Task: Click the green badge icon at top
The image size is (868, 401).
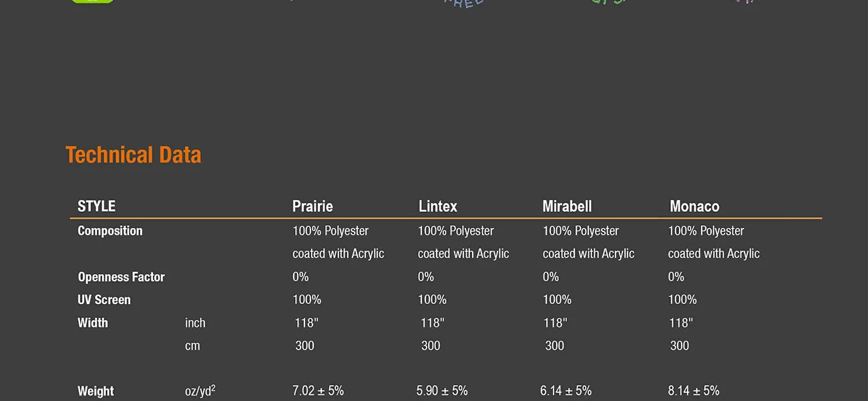Action: coord(93,1)
